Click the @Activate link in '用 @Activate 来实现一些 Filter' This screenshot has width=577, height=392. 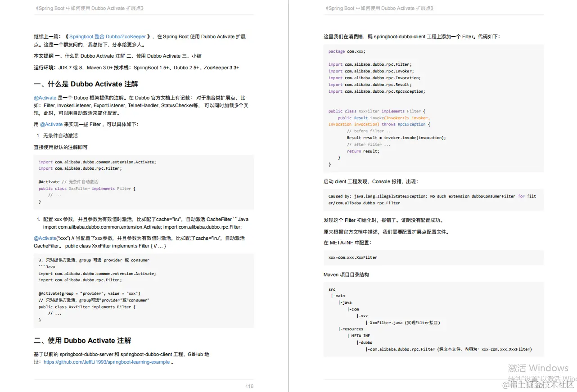point(51,124)
